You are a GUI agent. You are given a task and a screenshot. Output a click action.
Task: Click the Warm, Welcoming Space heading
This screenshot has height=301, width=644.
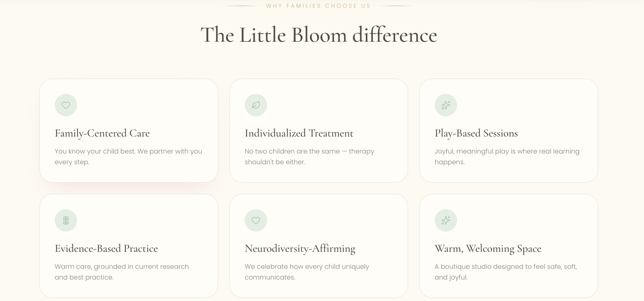click(488, 249)
